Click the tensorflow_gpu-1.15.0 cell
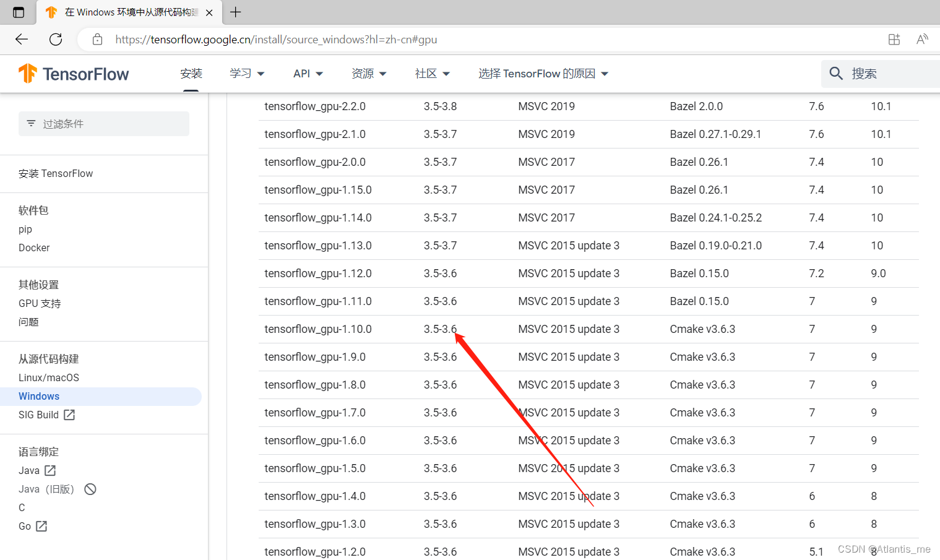The image size is (940, 560). [x=318, y=190]
